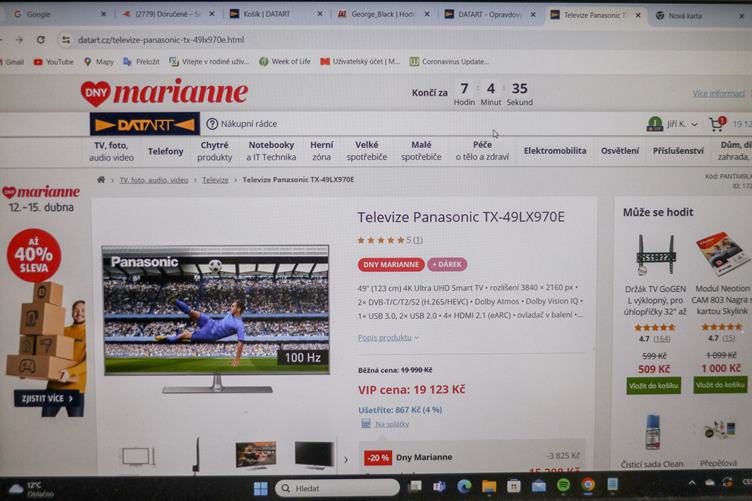
Task: Click the DATART logo
Action: [x=144, y=125]
